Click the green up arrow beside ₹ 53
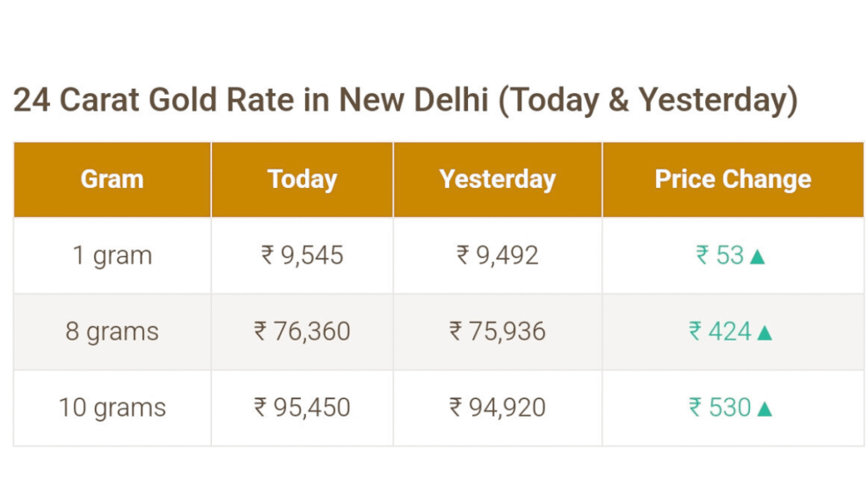 click(757, 257)
